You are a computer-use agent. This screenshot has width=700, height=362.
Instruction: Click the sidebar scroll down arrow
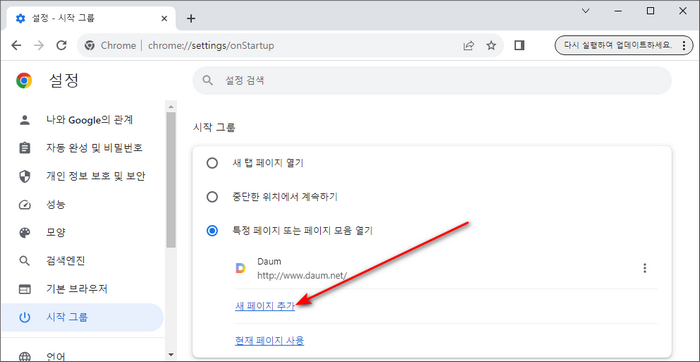tap(171, 355)
